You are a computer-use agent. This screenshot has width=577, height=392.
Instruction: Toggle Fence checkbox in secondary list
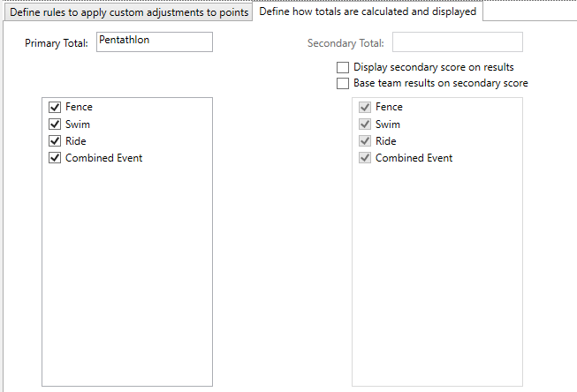(365, 107)
